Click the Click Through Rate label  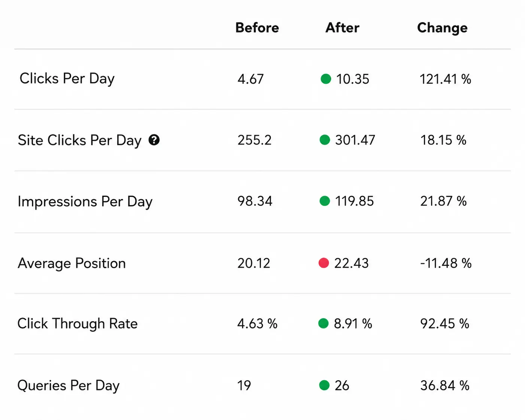[78, 324]
